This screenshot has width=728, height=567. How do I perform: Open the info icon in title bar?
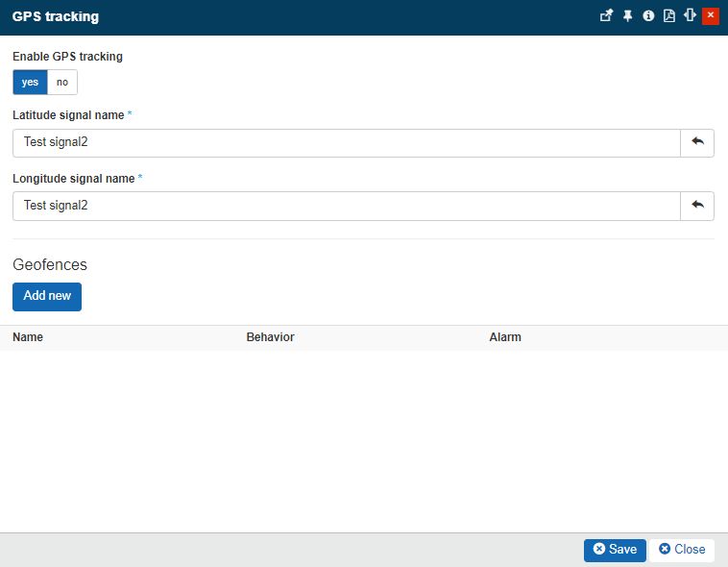tap(648, 16)
